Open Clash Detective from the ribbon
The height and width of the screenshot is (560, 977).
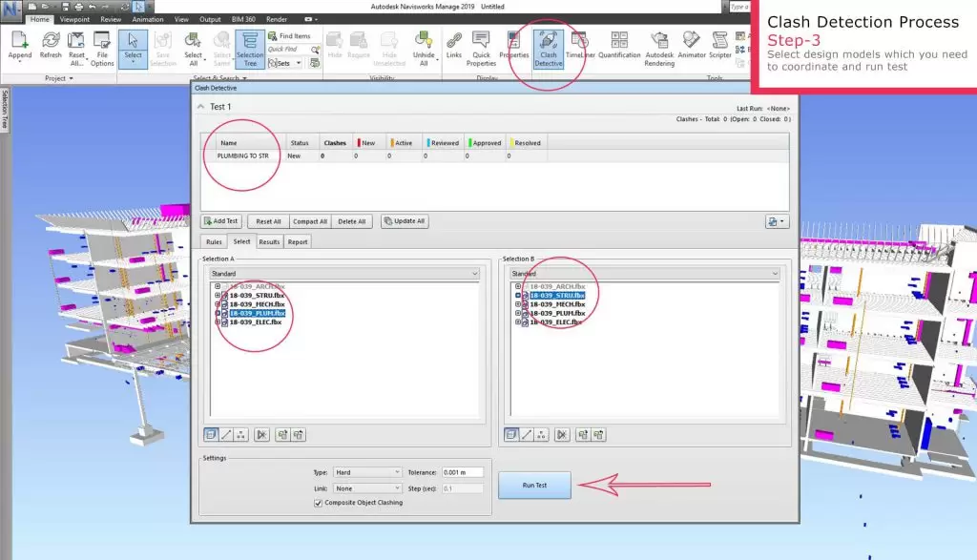pos(548,46)
